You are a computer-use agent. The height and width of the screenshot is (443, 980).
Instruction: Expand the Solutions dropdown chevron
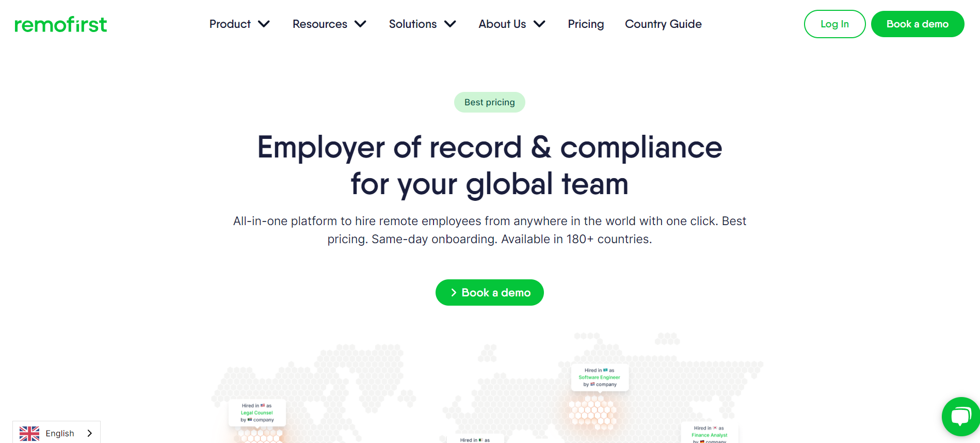coord(450,24)
